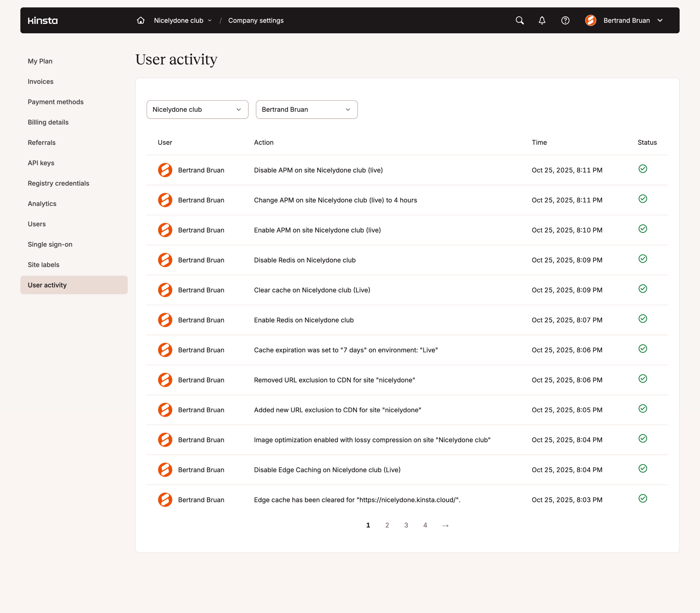
Task: Open the help question mark icon
Action: [565, 20]
